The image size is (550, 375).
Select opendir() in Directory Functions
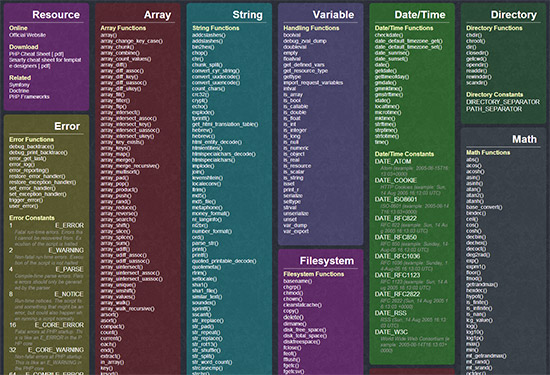pos(477,65)
